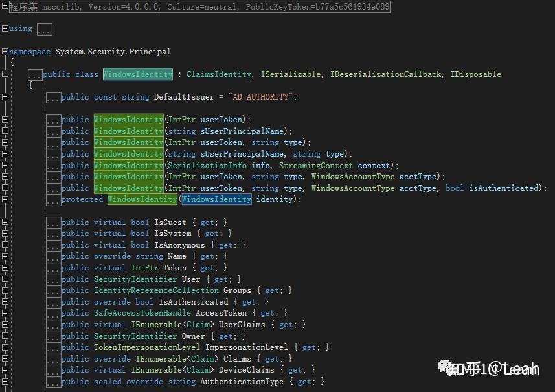
Task: Expand the ImpersonationLevel property outline
Action: tap(5, 347)
